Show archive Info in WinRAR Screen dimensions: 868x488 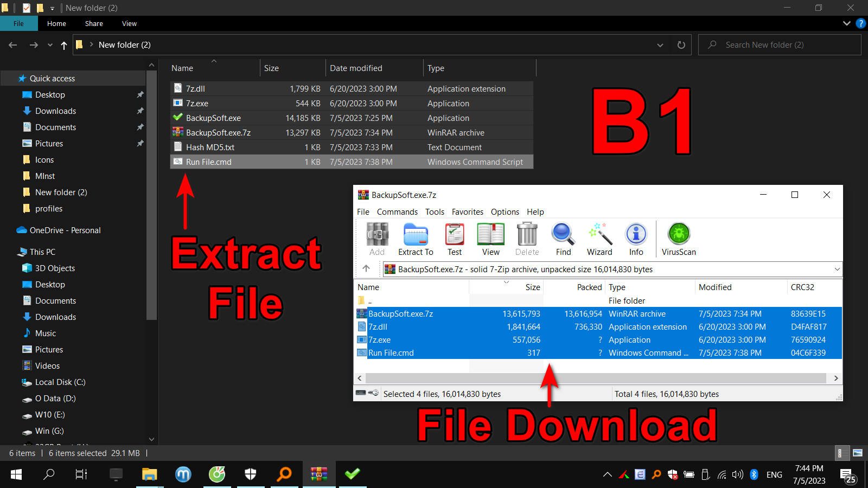(x=636, y=239)
